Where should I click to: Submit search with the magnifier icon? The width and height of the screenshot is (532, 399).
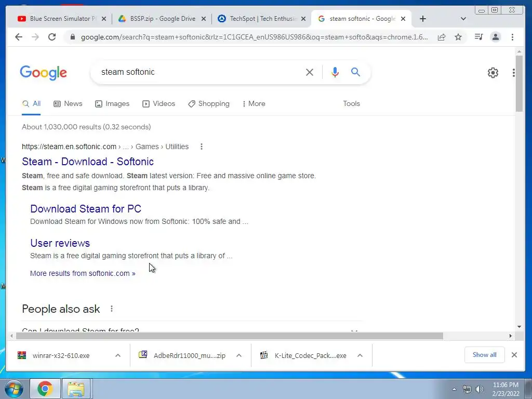tap(355, 72)
